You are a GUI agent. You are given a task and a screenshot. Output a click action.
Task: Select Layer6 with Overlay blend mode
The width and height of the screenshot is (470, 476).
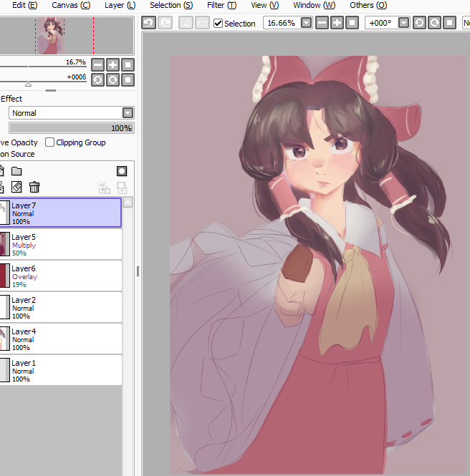pos(61,276)
